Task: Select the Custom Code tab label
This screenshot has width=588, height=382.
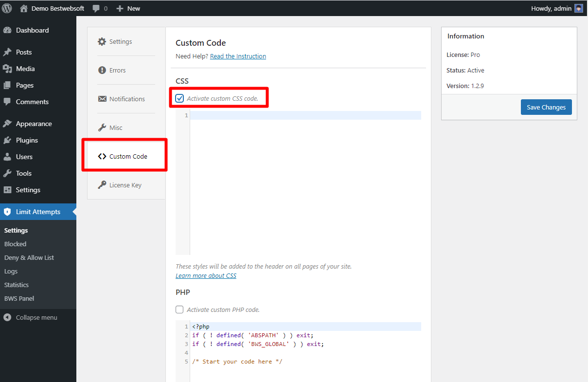Action: (x=128, y=156)
